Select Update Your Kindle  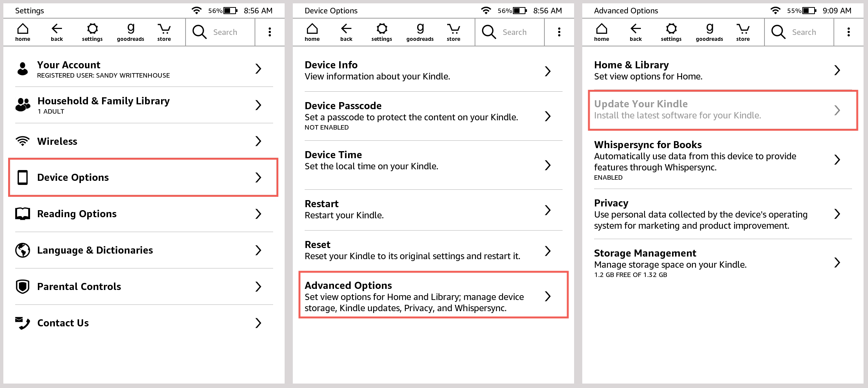pos(723,110)
